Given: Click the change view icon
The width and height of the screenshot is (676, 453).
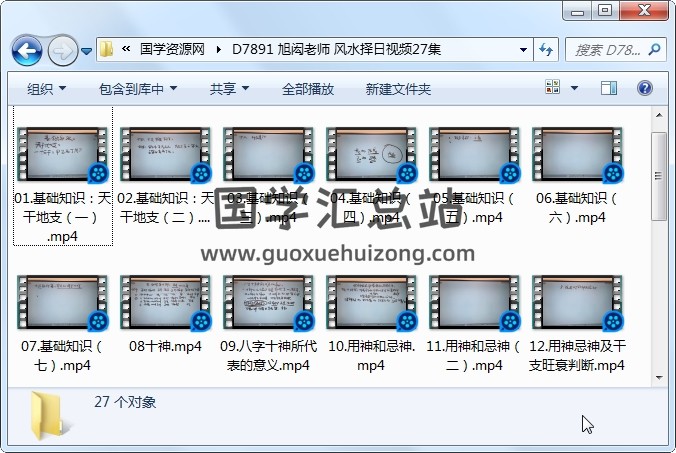Looking at the screenshot, I should click(x=553, y=87).
